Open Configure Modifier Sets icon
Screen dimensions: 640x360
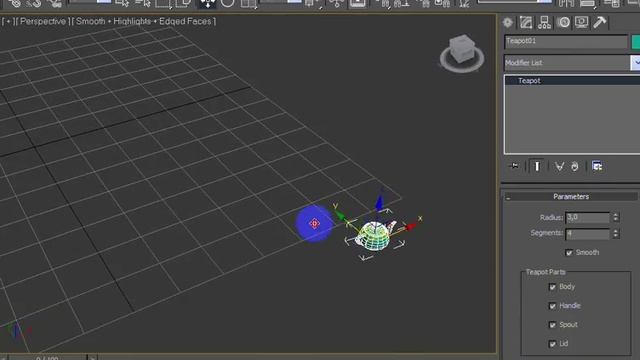(x=597, y=166)
